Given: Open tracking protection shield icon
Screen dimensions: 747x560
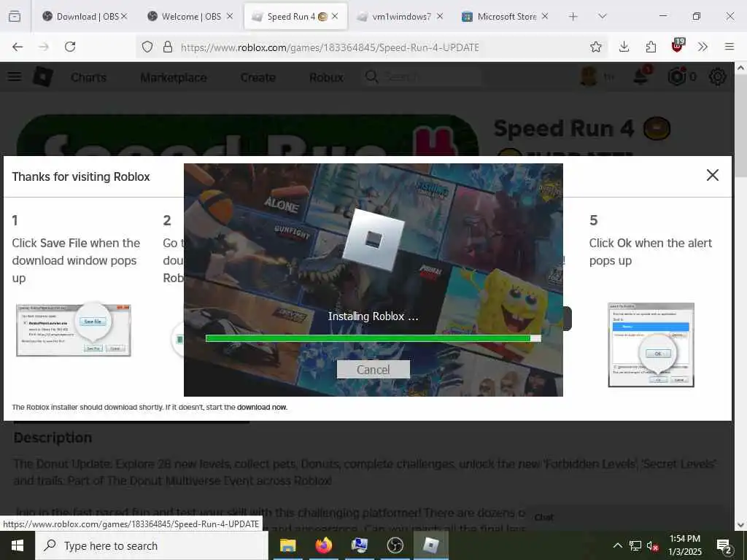Looking at the screenshot, I should point(147,47).
